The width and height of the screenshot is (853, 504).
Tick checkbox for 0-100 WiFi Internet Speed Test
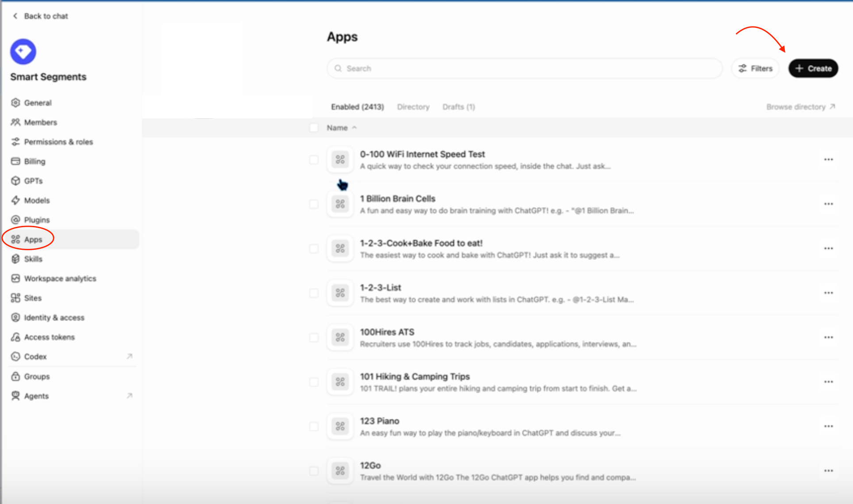coord(314,160)
